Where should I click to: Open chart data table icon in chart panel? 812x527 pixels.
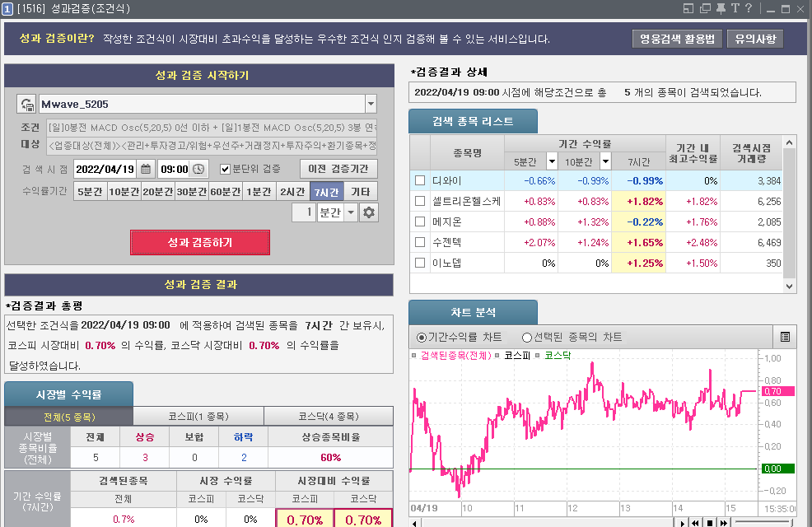coord(785,337)
